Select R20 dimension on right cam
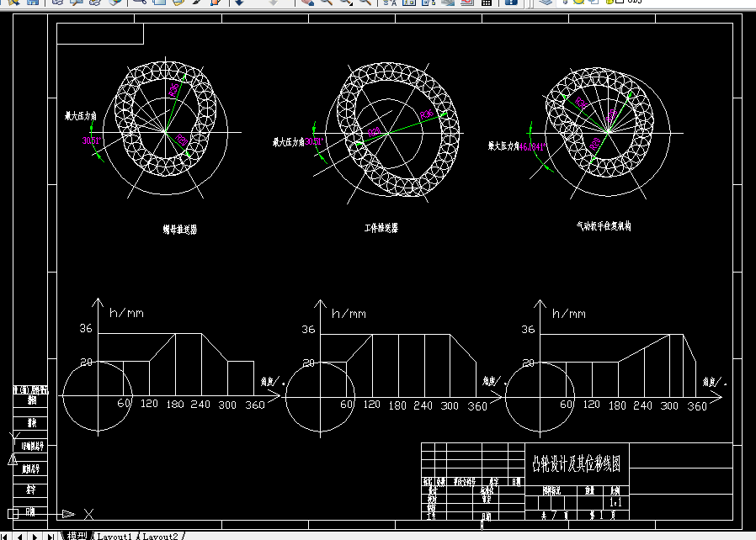 595,143
